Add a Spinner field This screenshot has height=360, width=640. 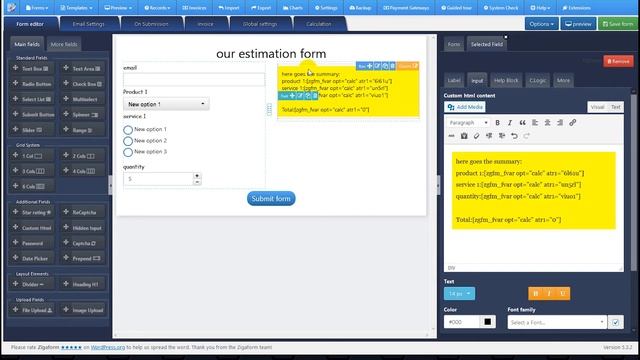83,115
